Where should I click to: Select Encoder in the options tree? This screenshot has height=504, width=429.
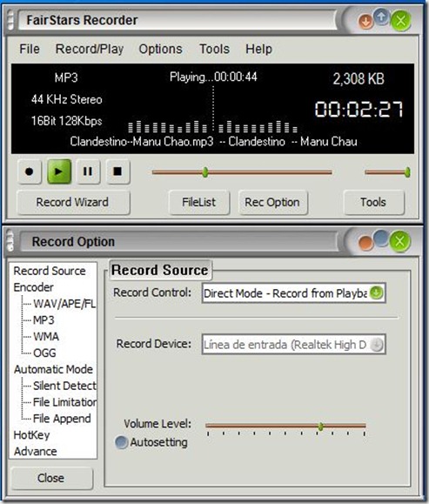point(33,287)
